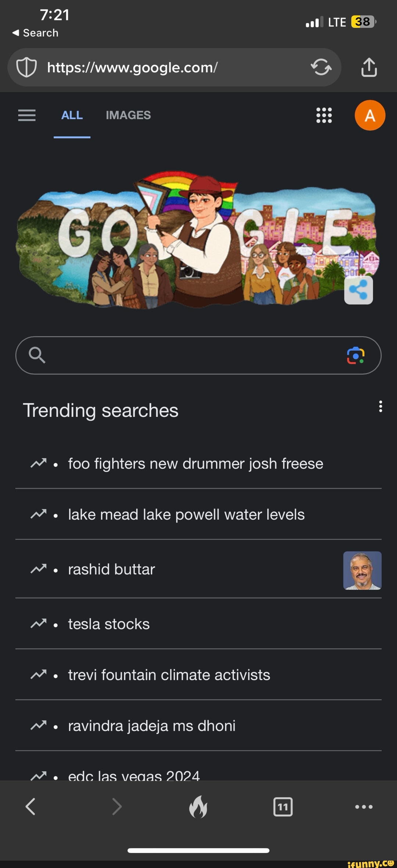Share the Google Doodle
This screenshot has width=397, height=868.
pos(358,290)
